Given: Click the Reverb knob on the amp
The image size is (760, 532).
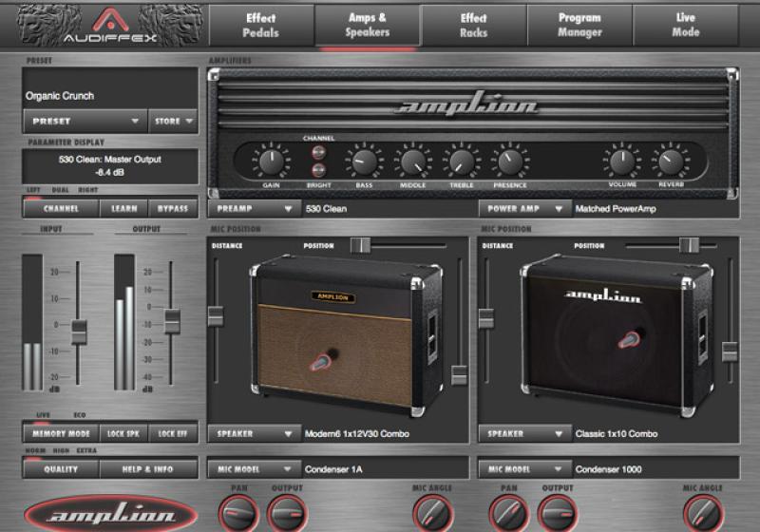Looking at the screenshot, I should pos(671,162).
